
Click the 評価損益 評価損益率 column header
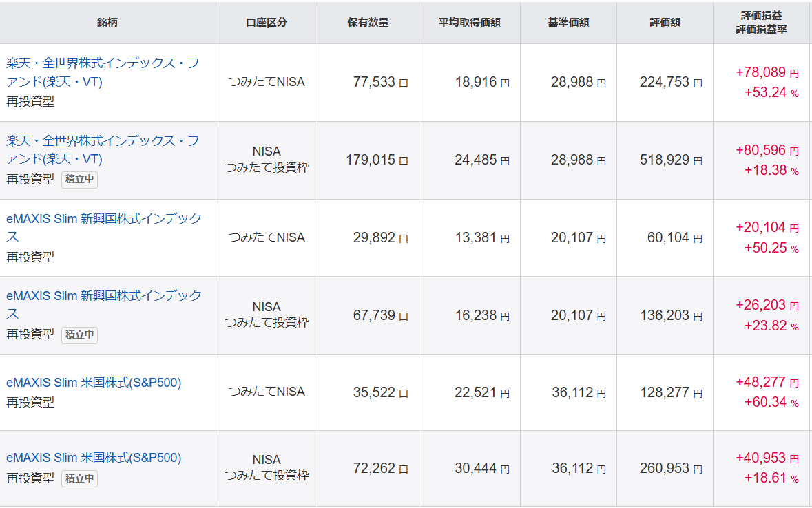762,23
